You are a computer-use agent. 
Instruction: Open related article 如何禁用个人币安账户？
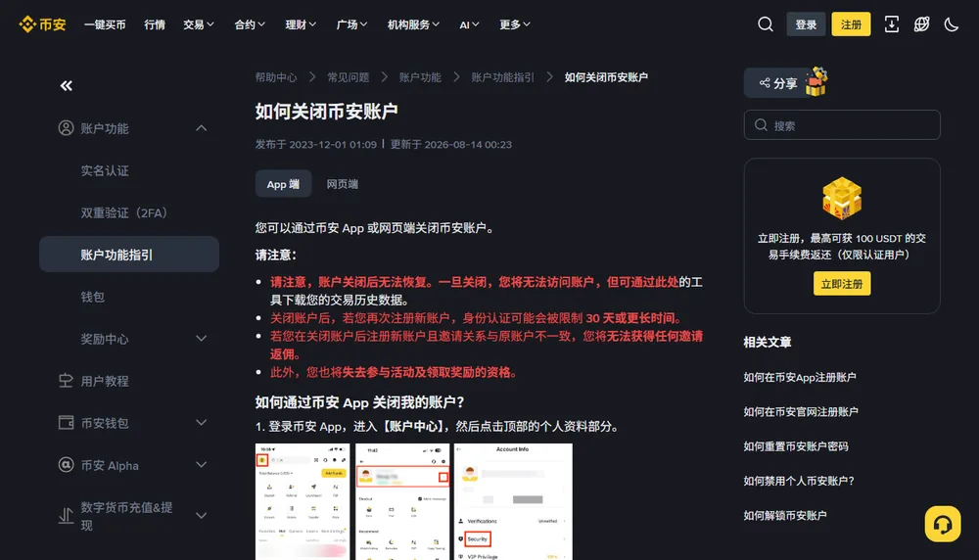(x=799, y=481)
